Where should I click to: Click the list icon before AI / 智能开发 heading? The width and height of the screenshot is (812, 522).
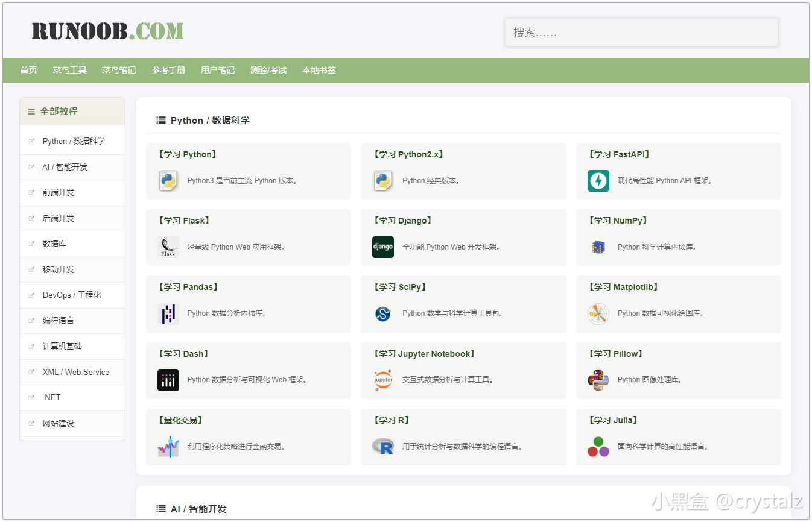click(x=161, y=509)
